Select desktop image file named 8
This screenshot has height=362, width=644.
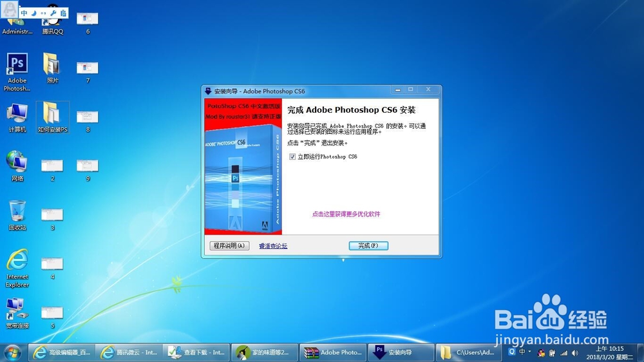click(88, 121)
